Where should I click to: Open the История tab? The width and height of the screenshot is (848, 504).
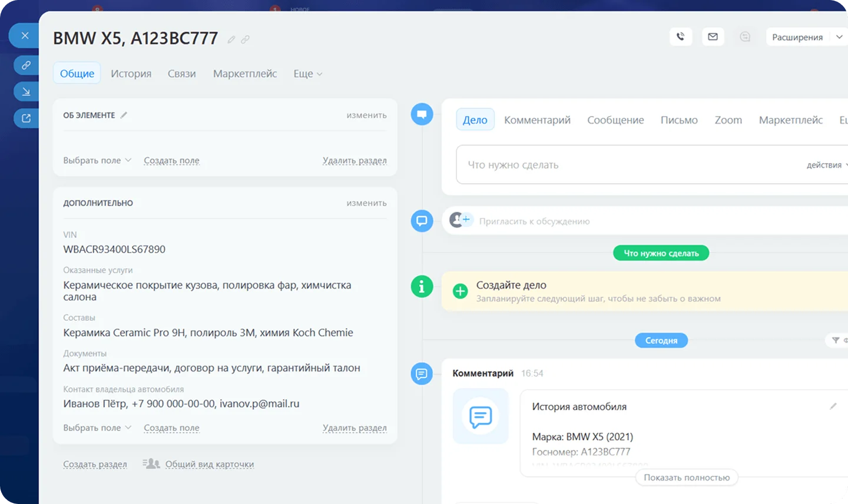pyautogui.click(x=131, y=74)
